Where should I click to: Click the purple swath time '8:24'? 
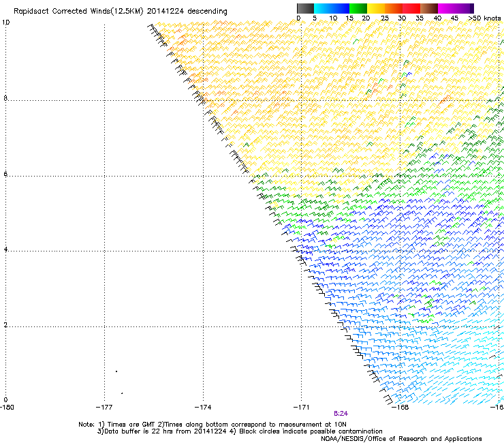tap(341, 414)
